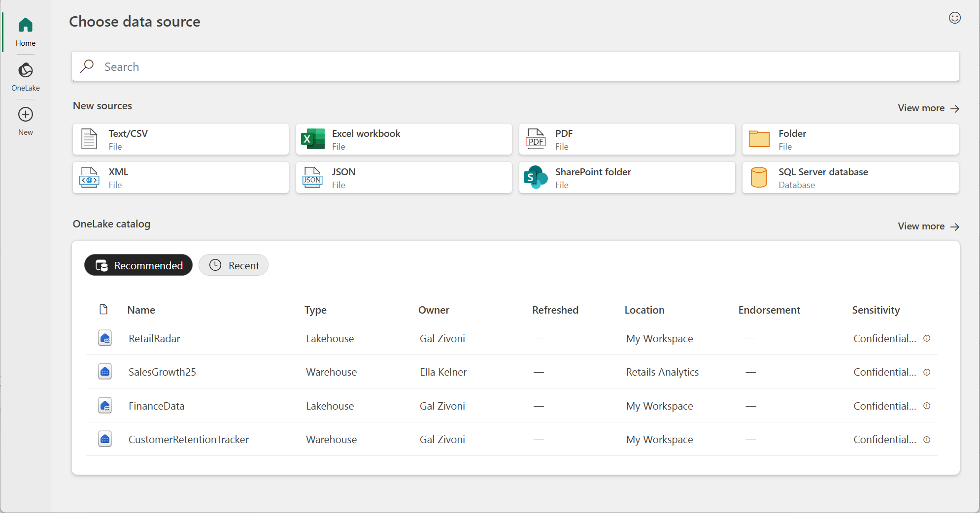Select the RetailRadar name
Image resolution: width=980 pixels, height=513 pixels.
pos(154,338)
